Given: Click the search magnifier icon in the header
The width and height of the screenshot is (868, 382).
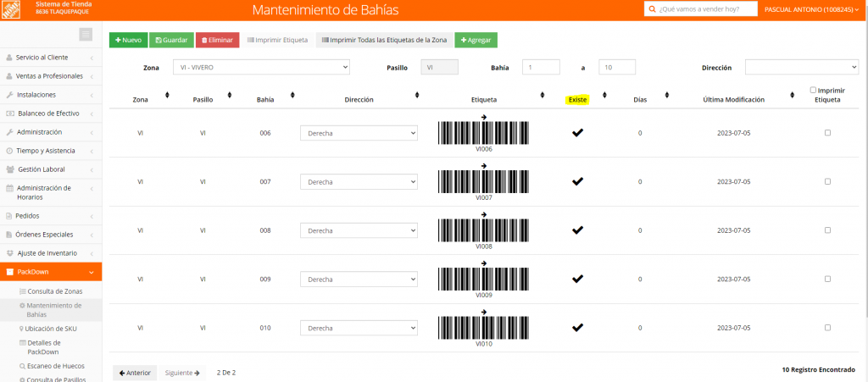Looking at the screenshot, I should tap(652, 9).
